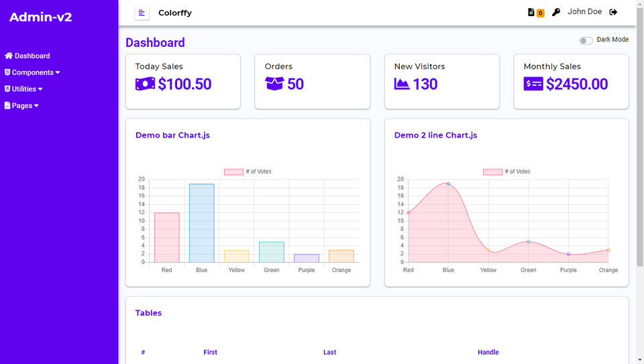Toggle the line chart # of Votes legend
This screenshot has height=364, width=644.
tap(506, 171)
